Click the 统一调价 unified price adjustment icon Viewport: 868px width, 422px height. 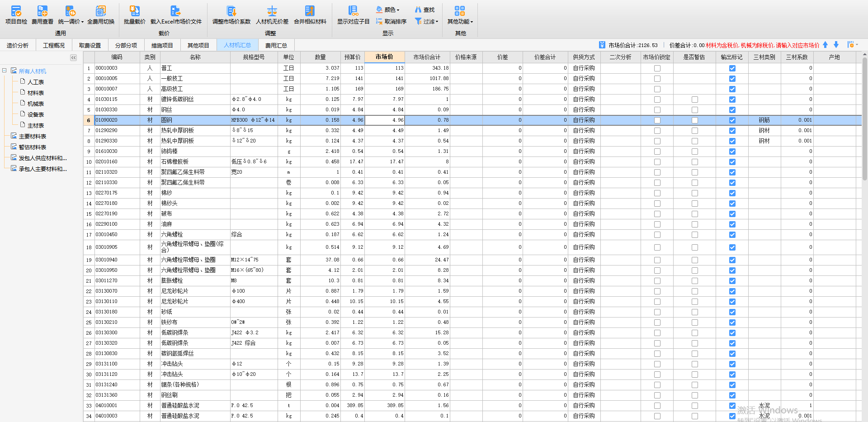[71, 11]
